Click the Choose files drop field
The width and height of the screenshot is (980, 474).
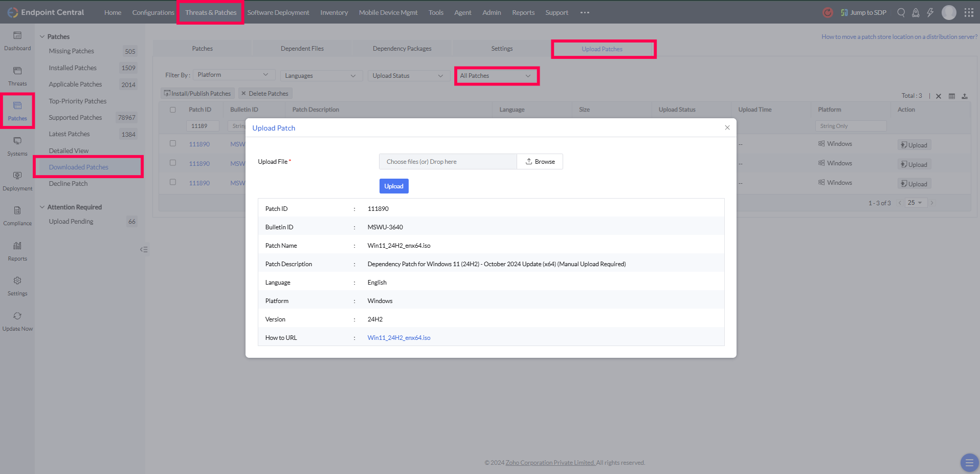448,162
